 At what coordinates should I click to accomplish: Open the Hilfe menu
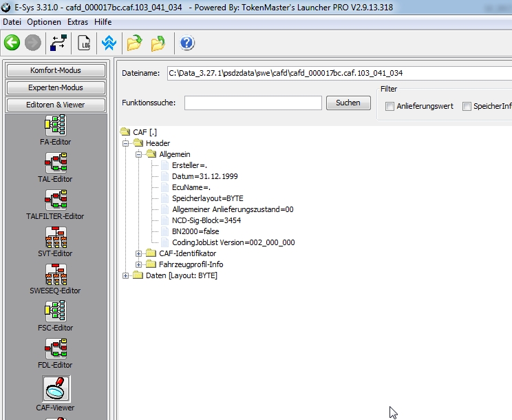[x=103, y=22]
